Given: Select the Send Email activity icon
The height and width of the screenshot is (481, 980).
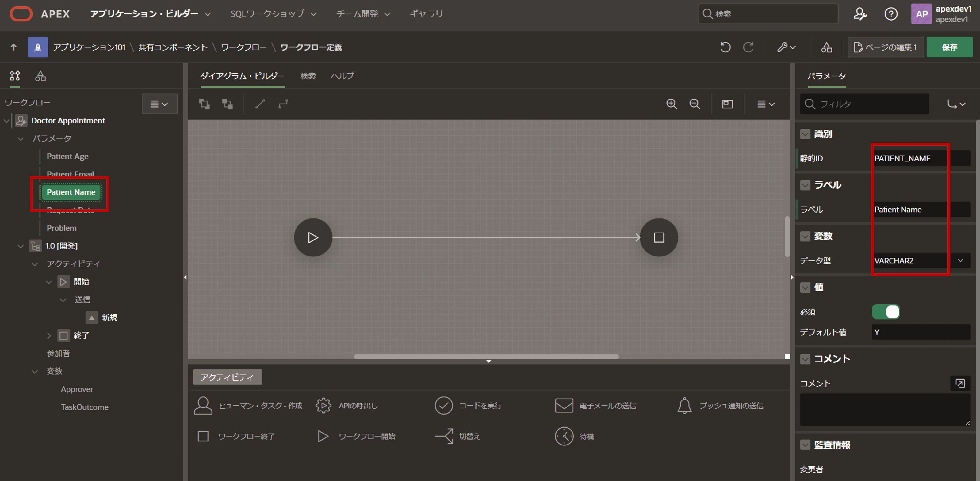Looking at the screenshot, I should (x=564, y=405).
